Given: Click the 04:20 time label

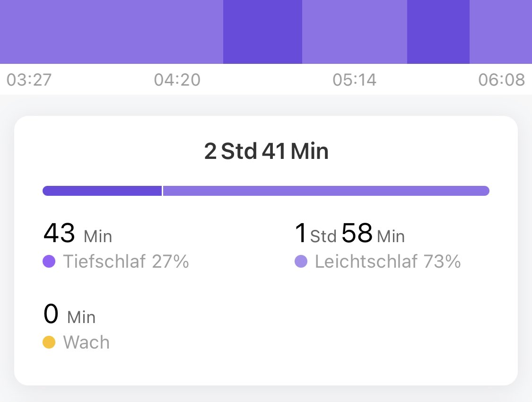Looking at the screenshot, I should (x=177, y=80).
